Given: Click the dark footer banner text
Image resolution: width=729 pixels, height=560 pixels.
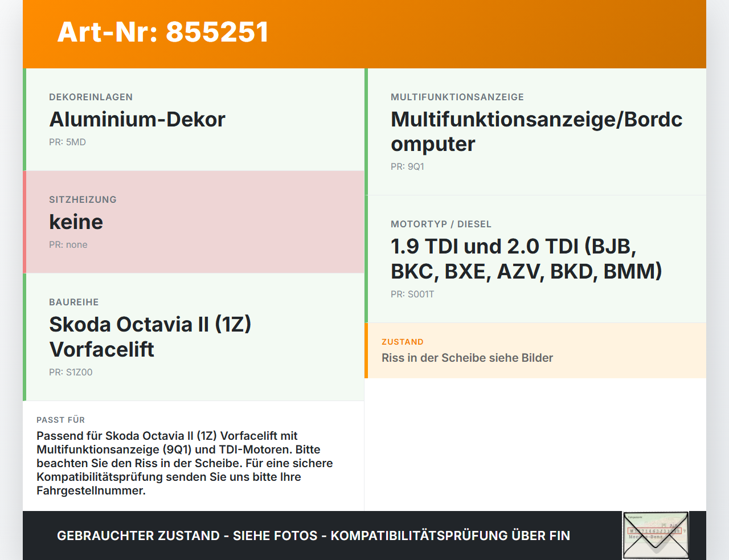Looking at the screenshot, I should (313, 536).
